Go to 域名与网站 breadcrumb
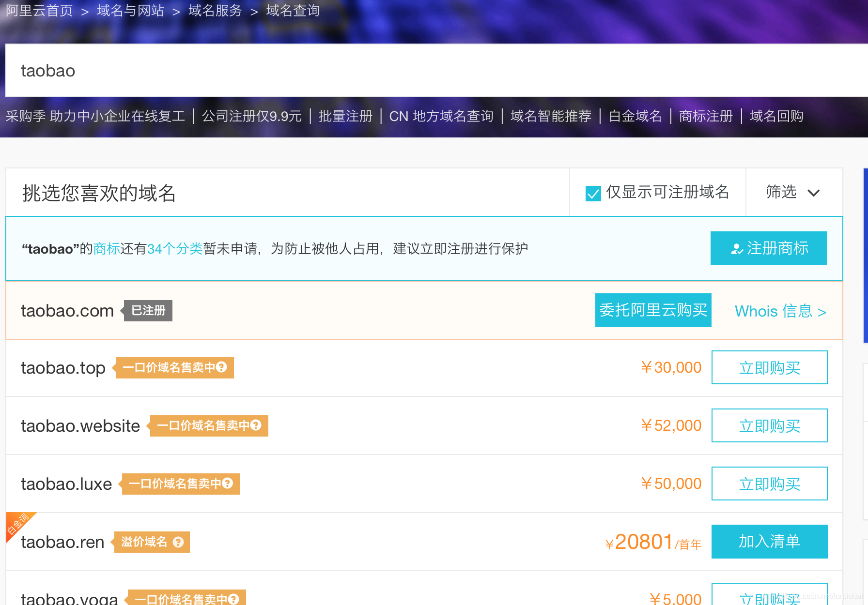This screenshot has height=605, width=868. (130, 10)
